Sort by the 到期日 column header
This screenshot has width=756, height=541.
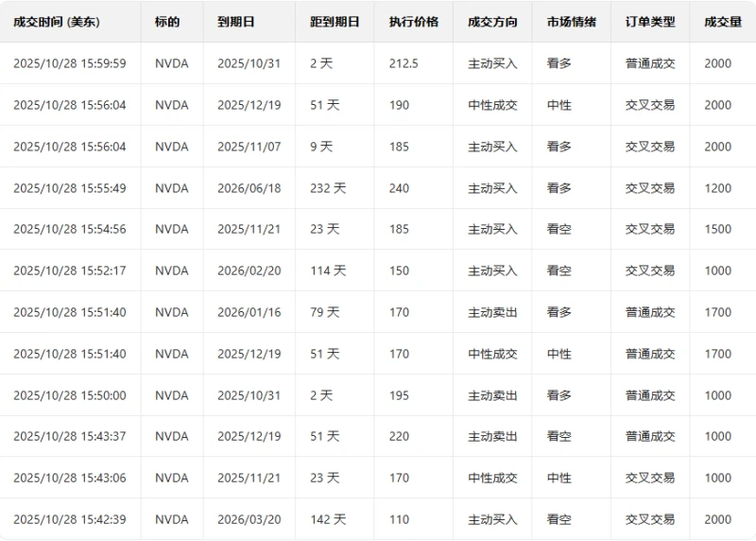click(236, 22)
